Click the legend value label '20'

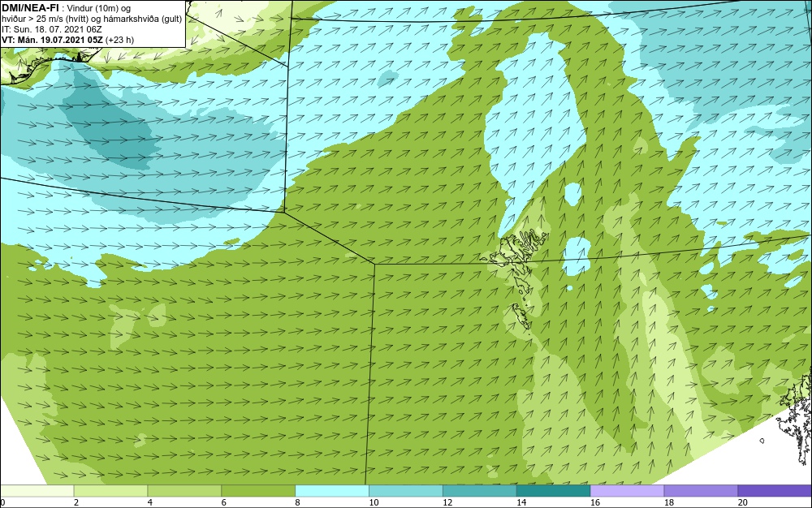tap(742, 502)
